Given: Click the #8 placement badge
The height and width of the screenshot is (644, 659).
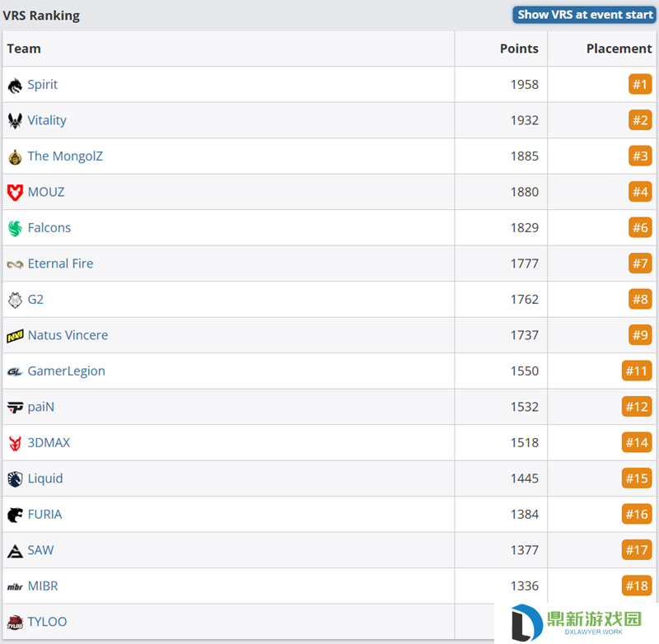Looking at the screenshot, I should [x=640, y=299].
